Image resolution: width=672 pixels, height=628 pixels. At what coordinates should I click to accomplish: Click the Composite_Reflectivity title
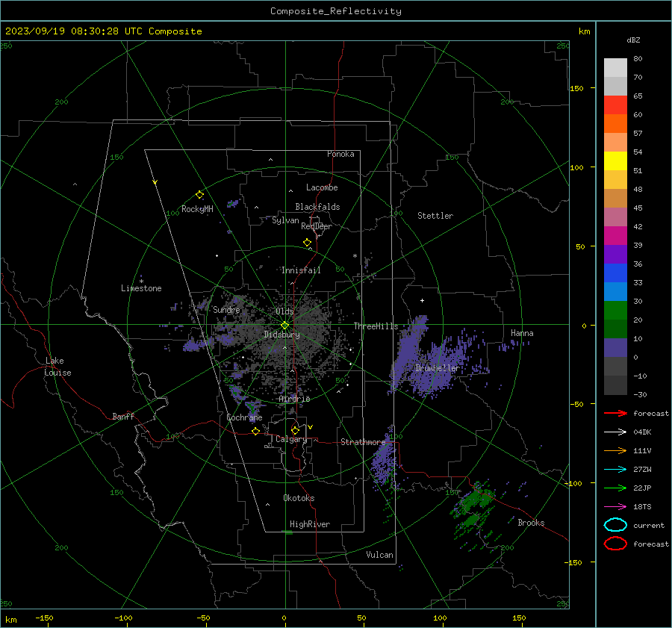[336, 11]
